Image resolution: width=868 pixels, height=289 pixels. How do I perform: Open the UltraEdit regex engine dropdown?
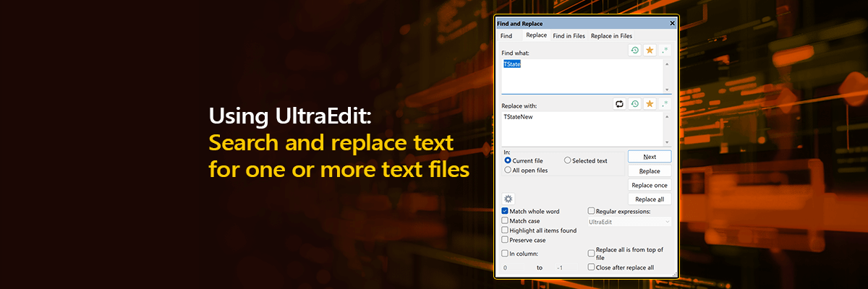[x=629, y=222]
